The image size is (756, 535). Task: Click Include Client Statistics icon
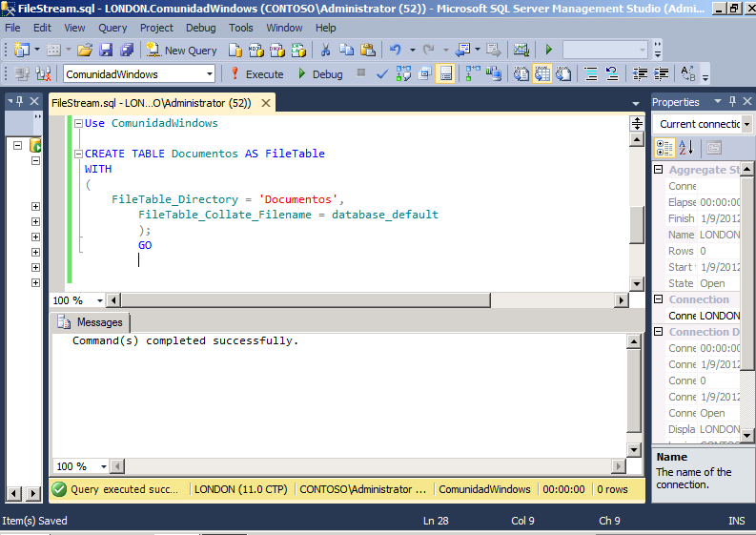[494, 73]
